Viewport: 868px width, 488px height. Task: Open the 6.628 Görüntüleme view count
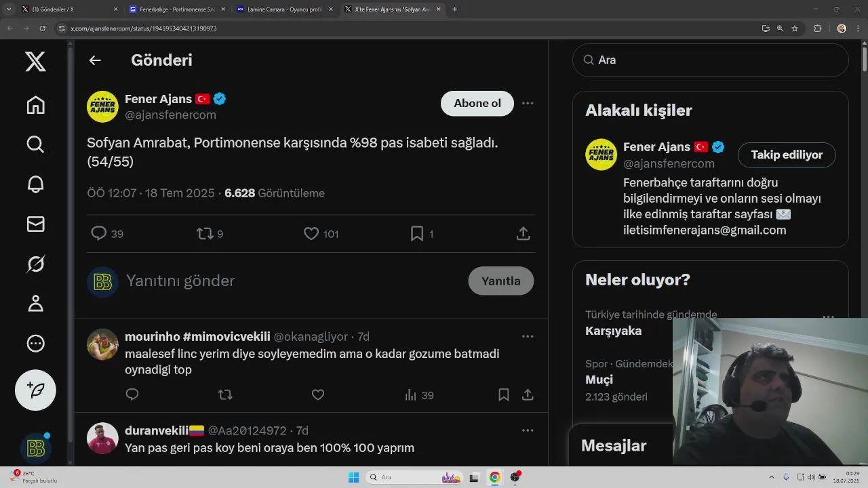point(275,193)
